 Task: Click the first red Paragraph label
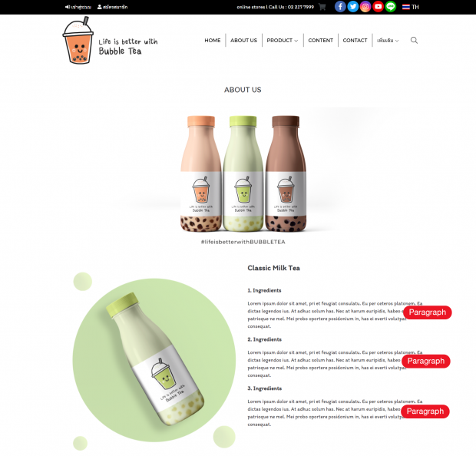[428, 312]
